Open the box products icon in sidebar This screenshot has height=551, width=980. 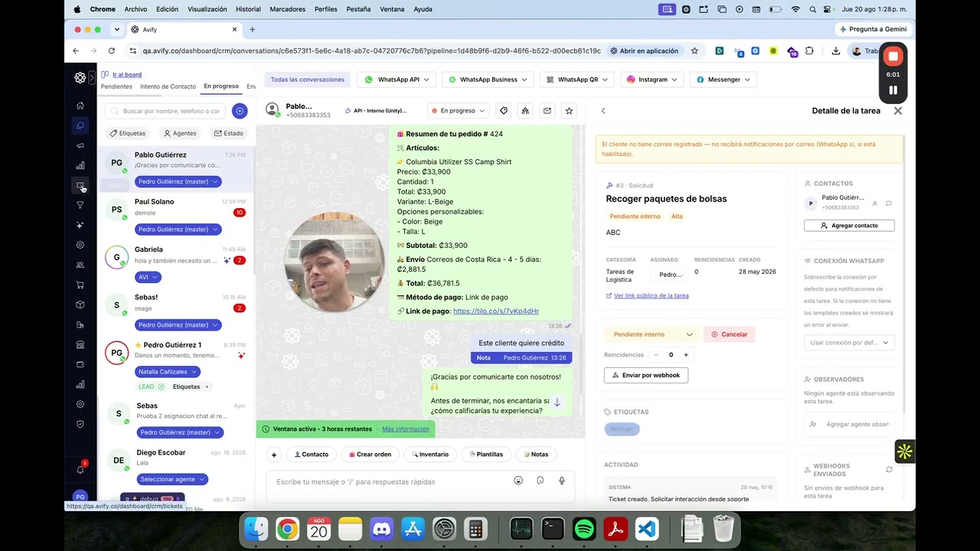tap(80, 305)
